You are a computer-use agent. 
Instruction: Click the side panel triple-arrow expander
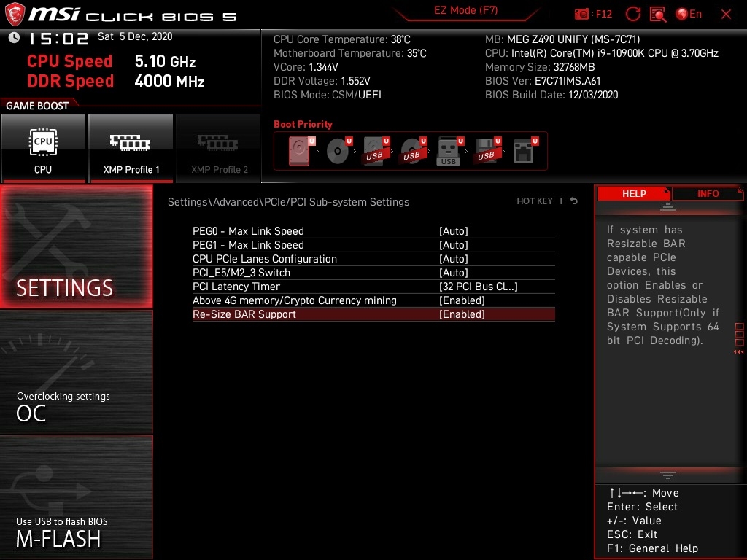pyautogui.click(x=738, y=352)
